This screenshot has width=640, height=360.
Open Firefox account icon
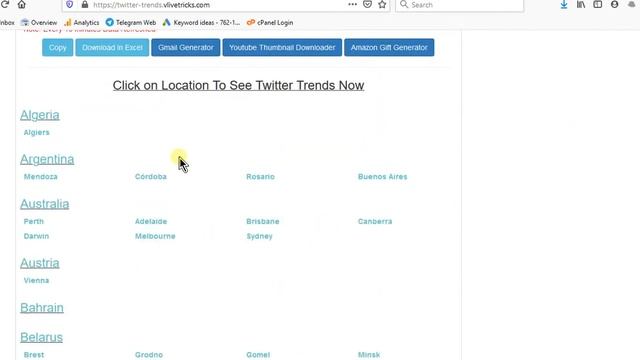coord(614,4)
